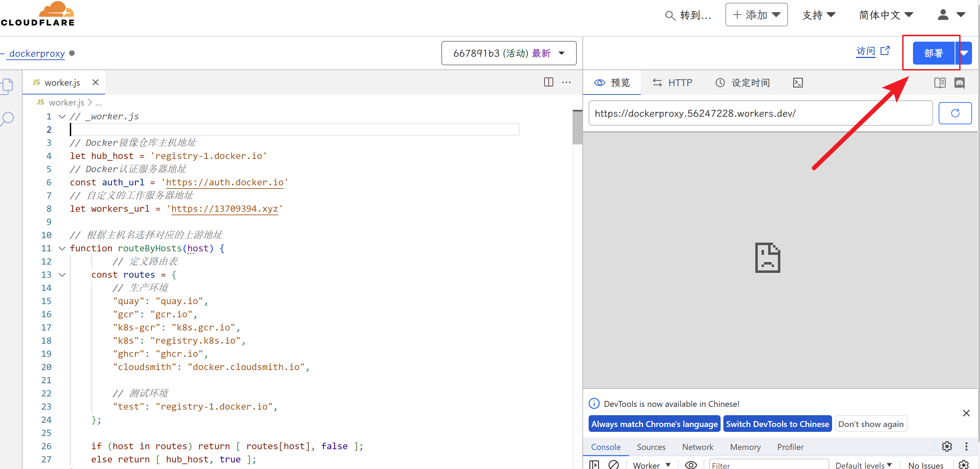
Task: Click line number 20 in the gutter
Action: click(x=47, y=367)
